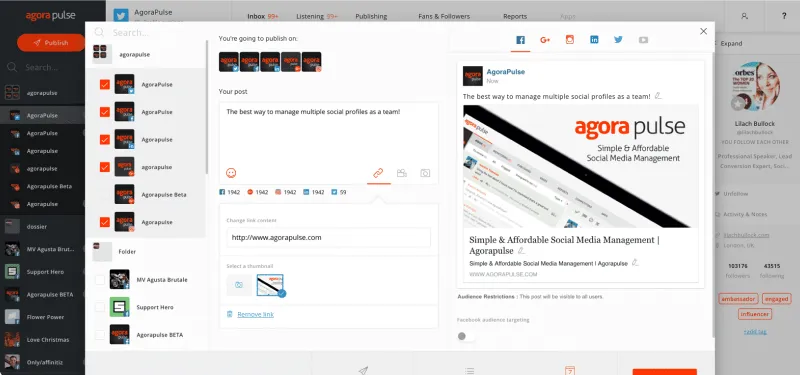The width and height of the screenshot is (800, 375).
Task: Switch preview to Instagram icon
Action: [x=569, y=40]
